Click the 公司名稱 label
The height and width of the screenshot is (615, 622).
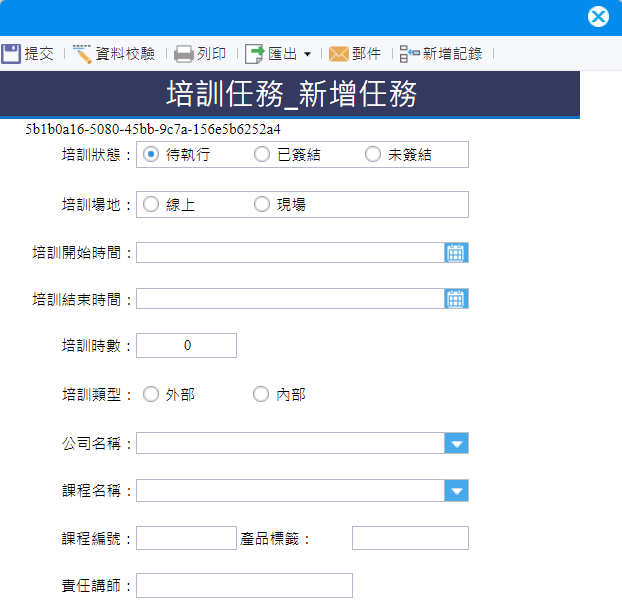pyautogui.click(x=96, y=443)
